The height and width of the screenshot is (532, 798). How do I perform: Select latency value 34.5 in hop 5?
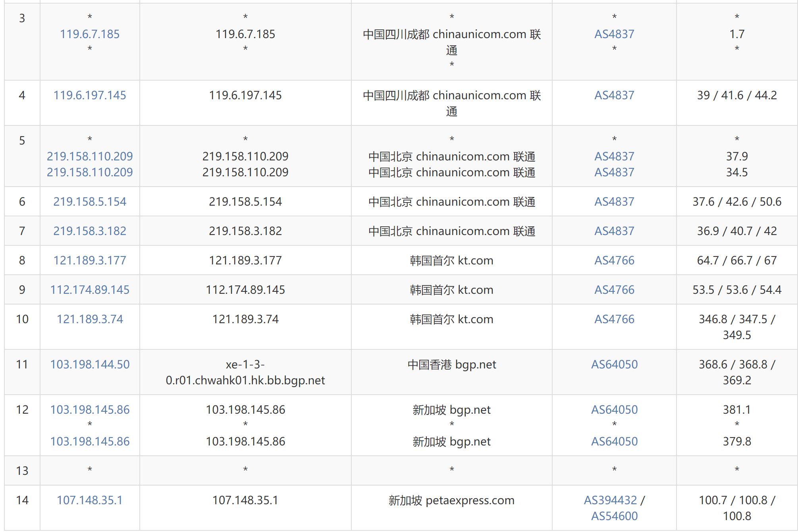coord(737,172)
